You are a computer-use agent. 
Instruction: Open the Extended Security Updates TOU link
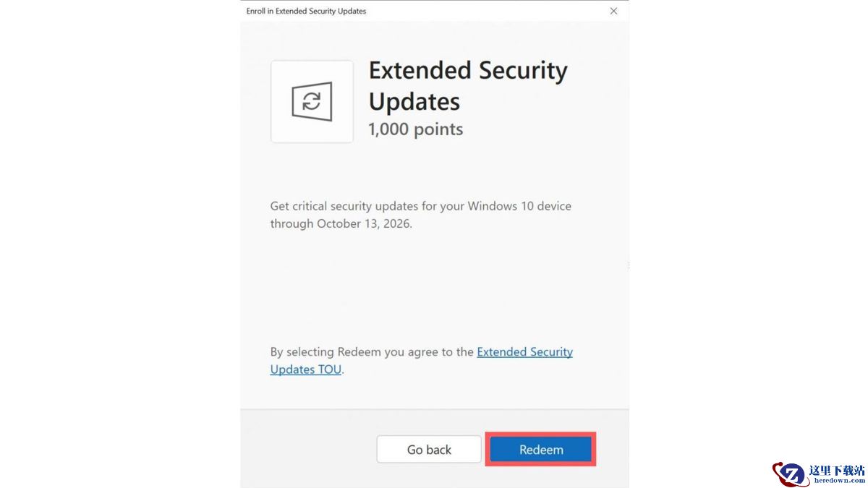[x=524, y=352]
